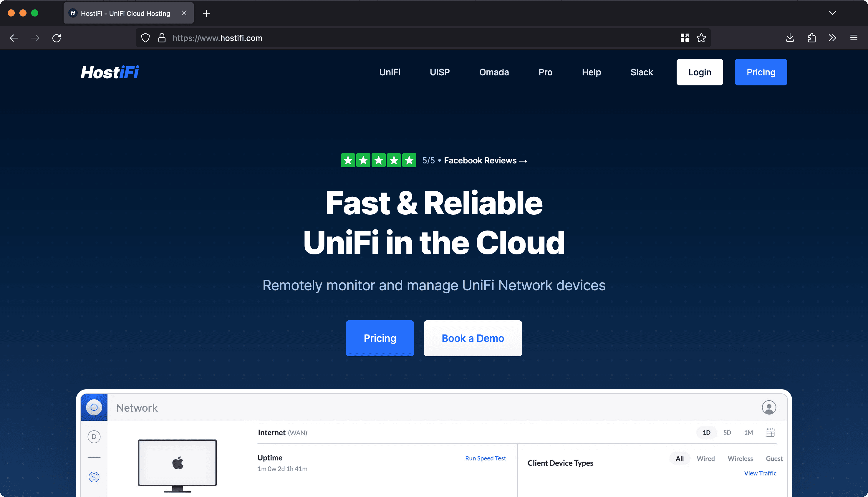Click the white Login button

(699, 72)
